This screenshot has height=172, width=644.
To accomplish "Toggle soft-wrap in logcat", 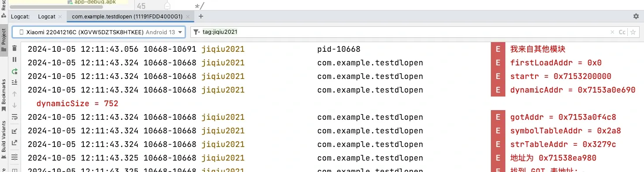I will pos(14,117).
